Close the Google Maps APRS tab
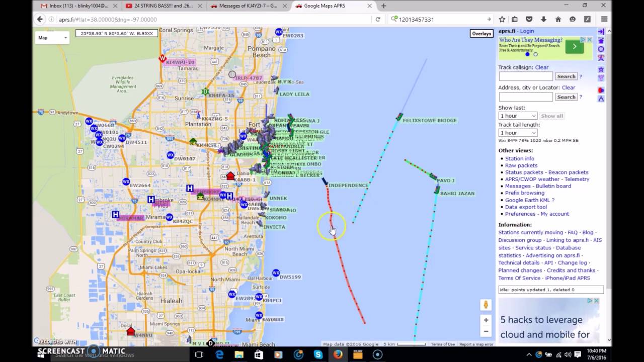The height and width of the screenshot is (362, 644). (370, 6)
